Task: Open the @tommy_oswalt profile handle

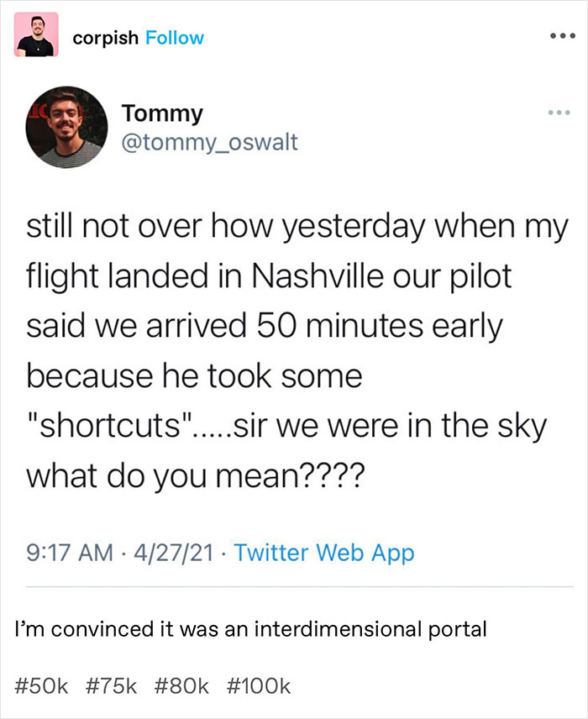Action: click(209, 143)
